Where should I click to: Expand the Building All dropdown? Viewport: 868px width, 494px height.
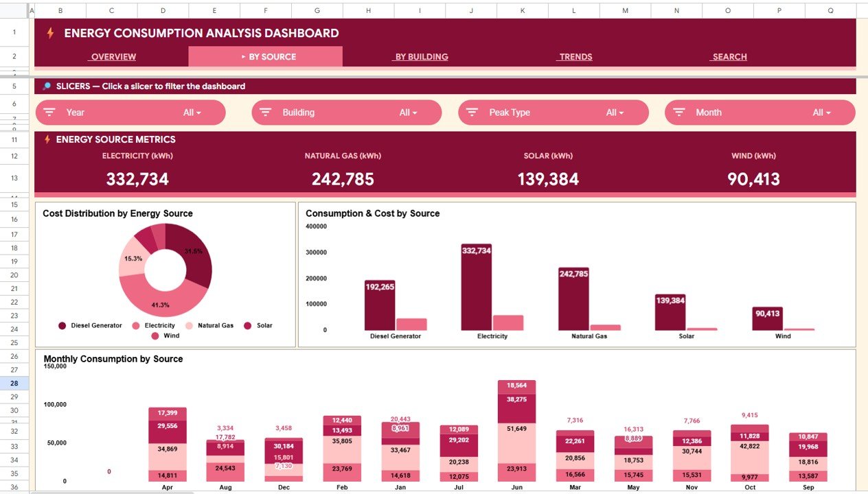coord(409,113)
